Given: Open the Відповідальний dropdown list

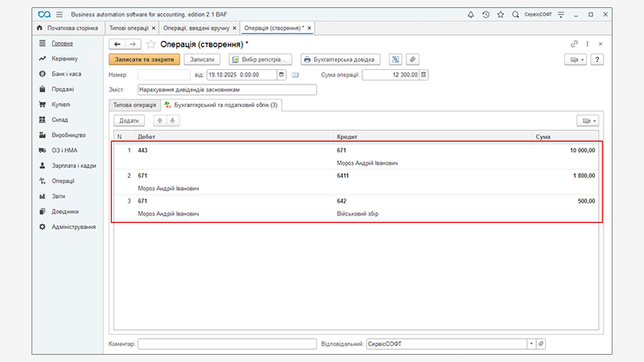Looking at the screenshot, I should pos(530,343).
